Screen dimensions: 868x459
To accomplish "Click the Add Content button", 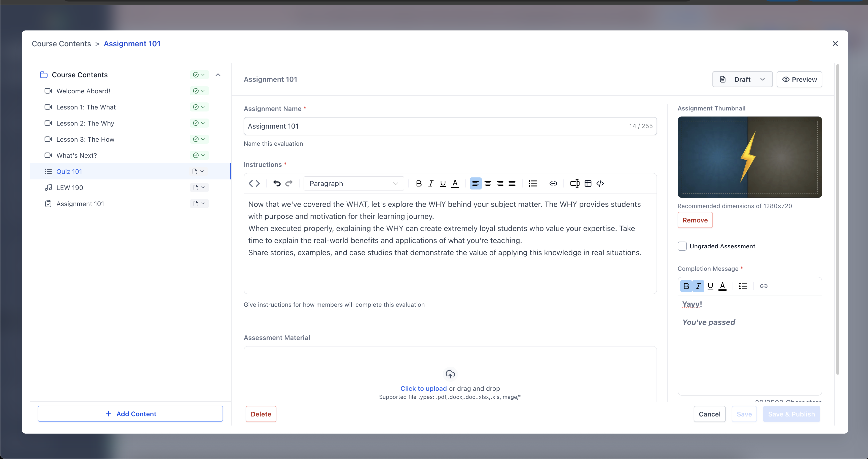I will tap(130, 413).
